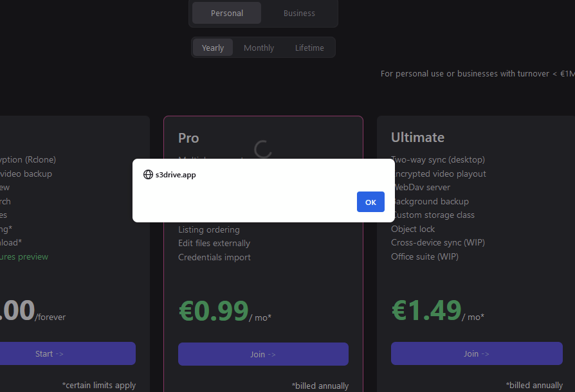
Task: Click the s3drive.app dialog title text
Action: coord(176,175)
